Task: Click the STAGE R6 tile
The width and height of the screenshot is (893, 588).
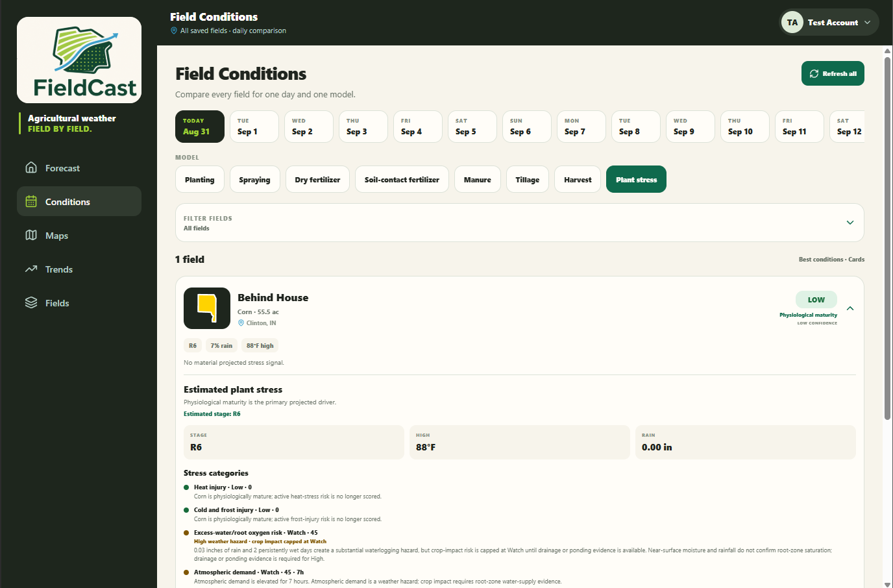Action: click(x=294, y=442)
